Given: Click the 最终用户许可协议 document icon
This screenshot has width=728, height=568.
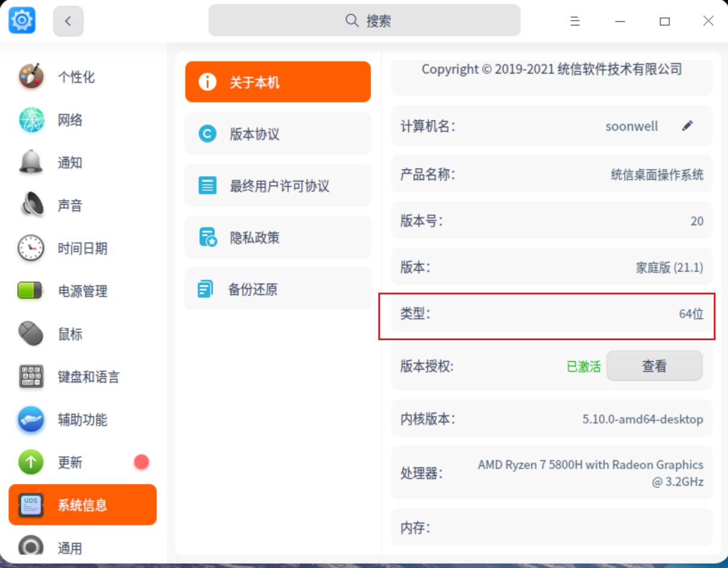Looking at the screenshot, I should pos(207,186).
